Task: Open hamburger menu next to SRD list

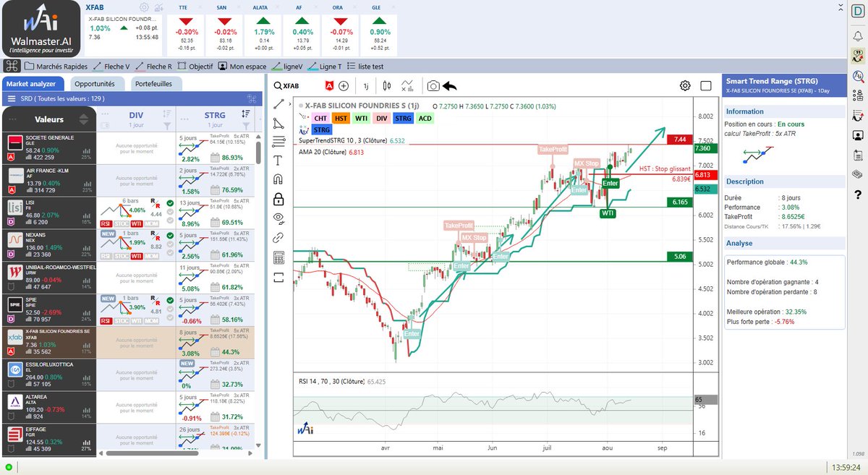Action: tap(12, 99)
